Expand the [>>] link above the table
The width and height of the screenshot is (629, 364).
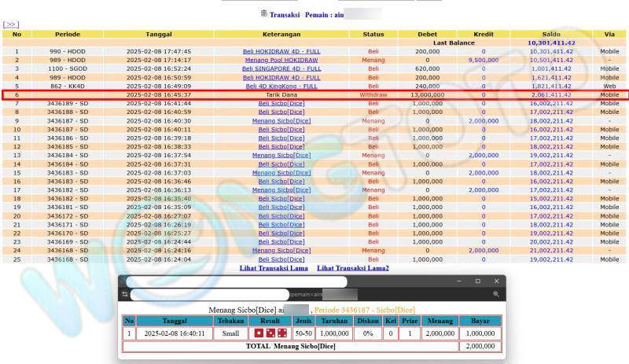(11, 25)
